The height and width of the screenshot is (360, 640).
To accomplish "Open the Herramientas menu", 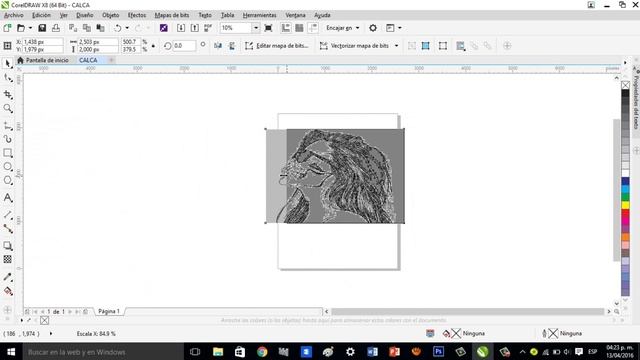I will click(x=260, y=15).
